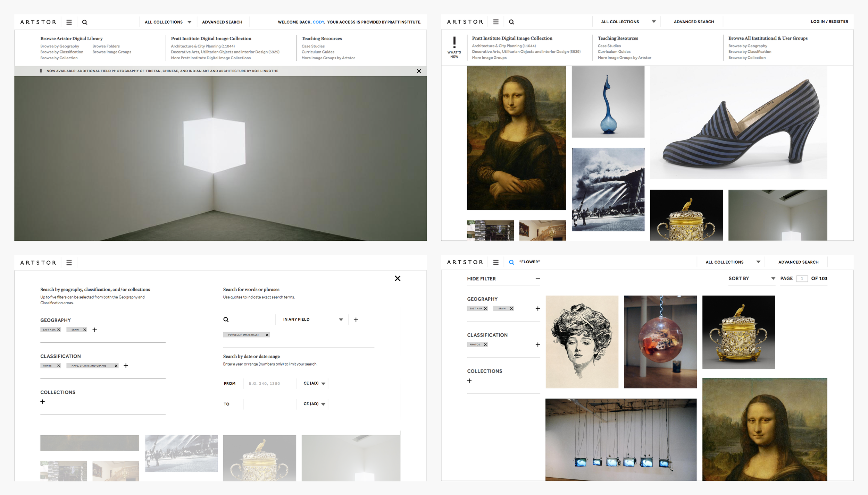This screenshot has height=495, width=868.
Task: Open firefighting photograph thumbnail in top-right panel
Action: pos(608,190)
